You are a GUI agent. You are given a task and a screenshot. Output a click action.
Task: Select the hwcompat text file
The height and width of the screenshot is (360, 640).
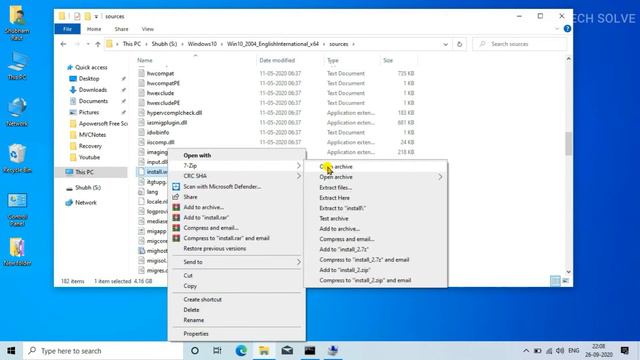160,73
